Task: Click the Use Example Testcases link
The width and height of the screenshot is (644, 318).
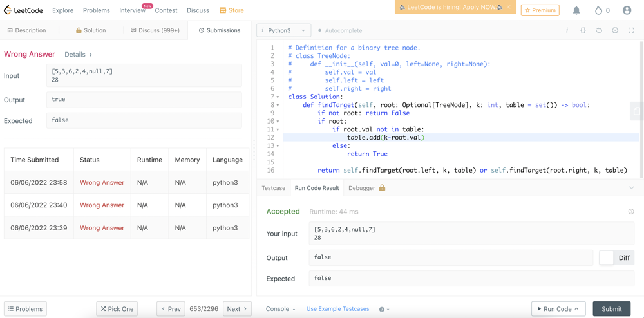Action: (337, 309)
